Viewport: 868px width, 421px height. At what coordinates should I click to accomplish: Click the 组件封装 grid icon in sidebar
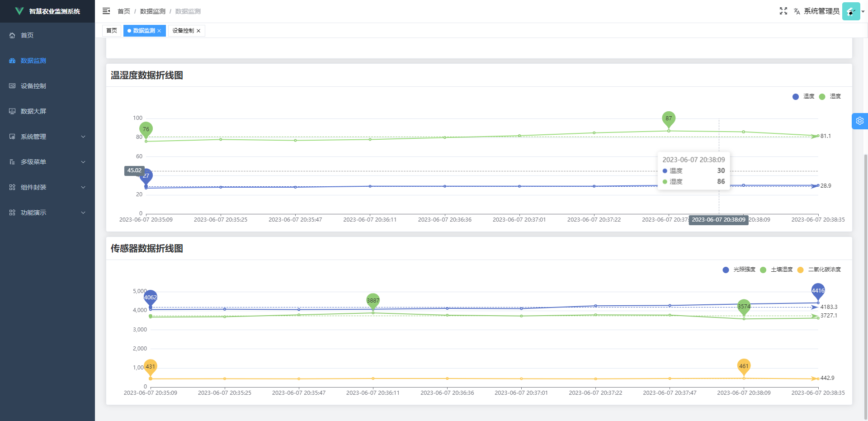tap(12, 187)
